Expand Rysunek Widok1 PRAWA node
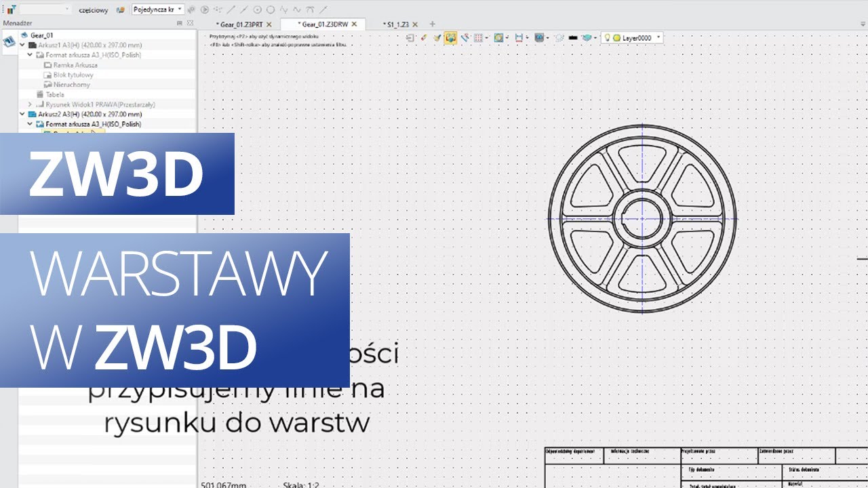 pyautogui.click(x=31, y=104)
